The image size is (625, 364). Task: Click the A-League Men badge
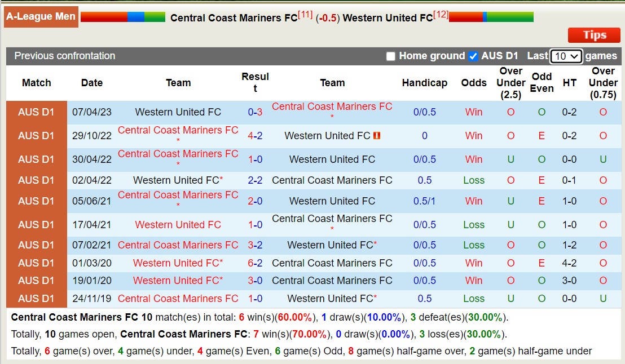[41, 16]
